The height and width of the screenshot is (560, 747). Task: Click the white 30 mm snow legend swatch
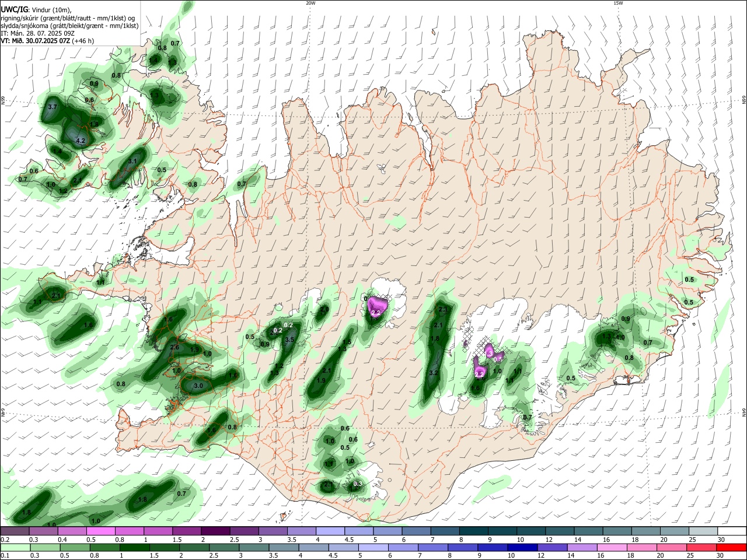[732, 531]
